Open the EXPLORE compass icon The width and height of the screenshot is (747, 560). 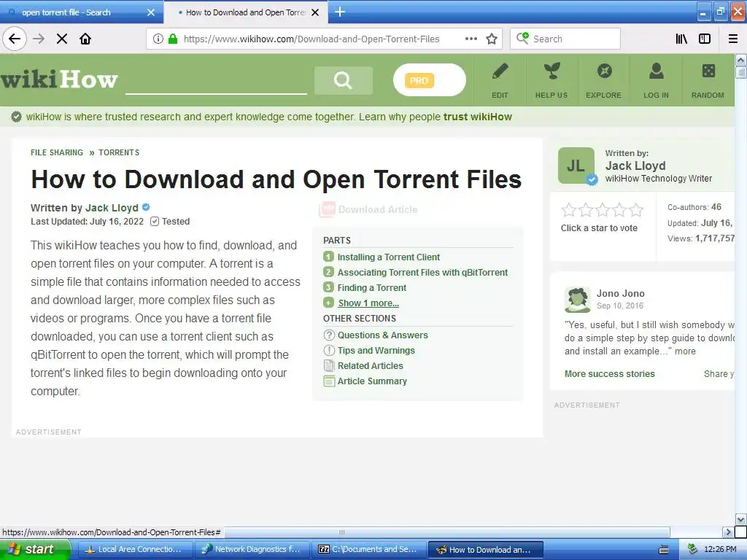[604, 71]
